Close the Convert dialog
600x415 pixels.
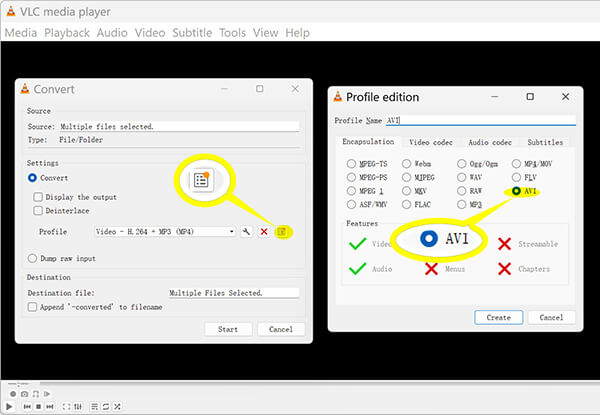pyautogui.click(x=295, y=89)
